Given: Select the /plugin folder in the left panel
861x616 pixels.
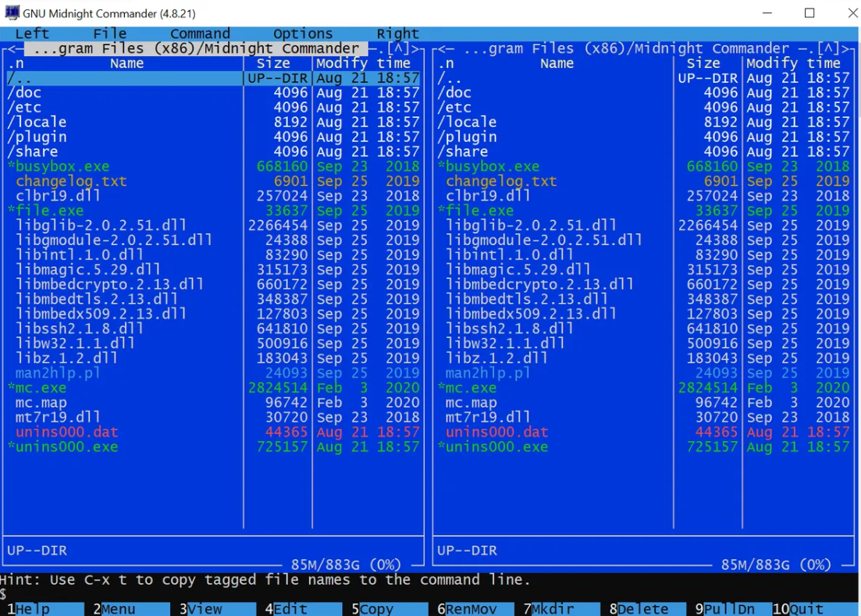Looking at the screenshot, I should [214, 137].
